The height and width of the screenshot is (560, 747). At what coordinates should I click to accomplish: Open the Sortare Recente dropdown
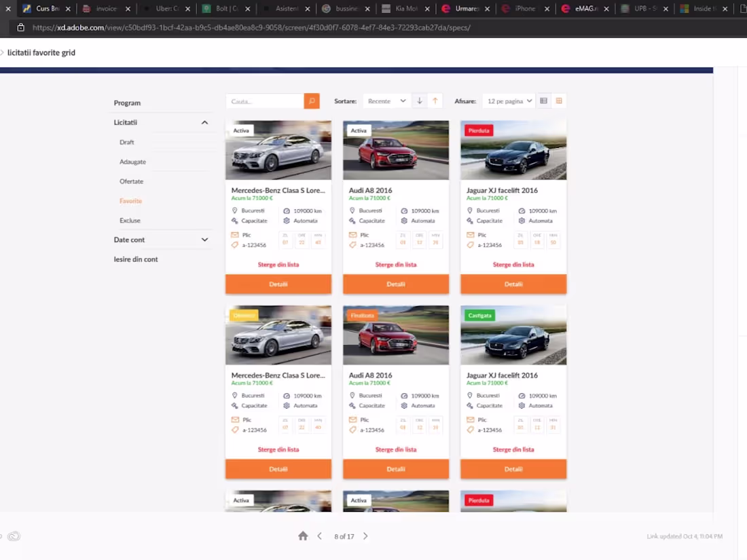click(386, 100)
